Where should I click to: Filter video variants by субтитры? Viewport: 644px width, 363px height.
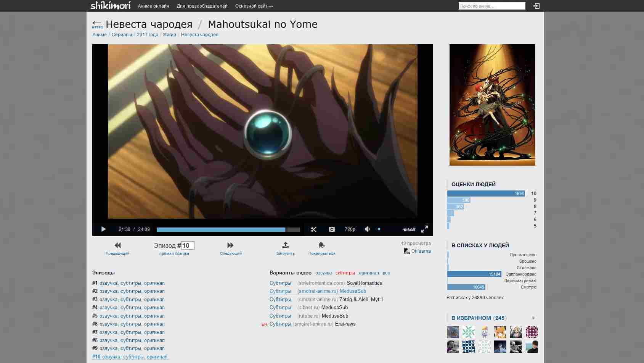click(345, 273)
